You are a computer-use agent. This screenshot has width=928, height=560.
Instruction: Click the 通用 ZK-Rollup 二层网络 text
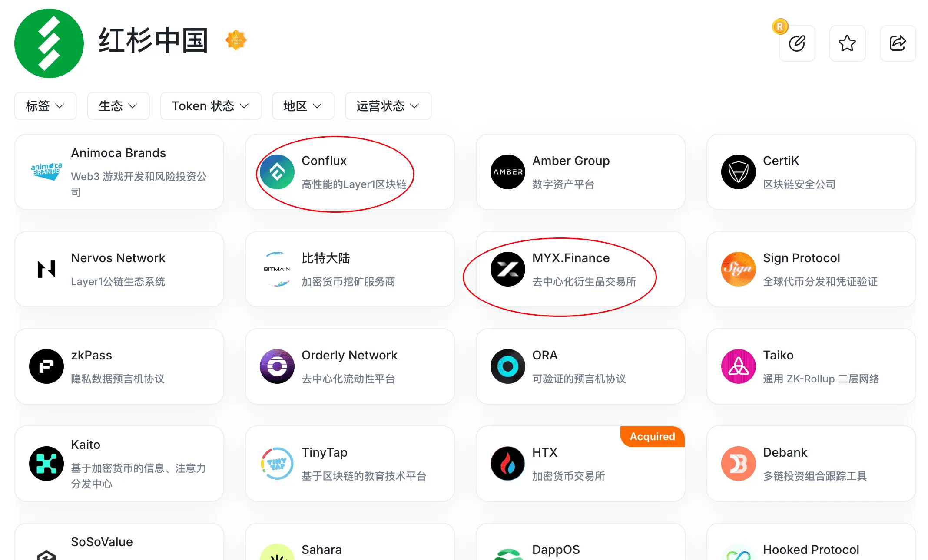click(821, 379)
